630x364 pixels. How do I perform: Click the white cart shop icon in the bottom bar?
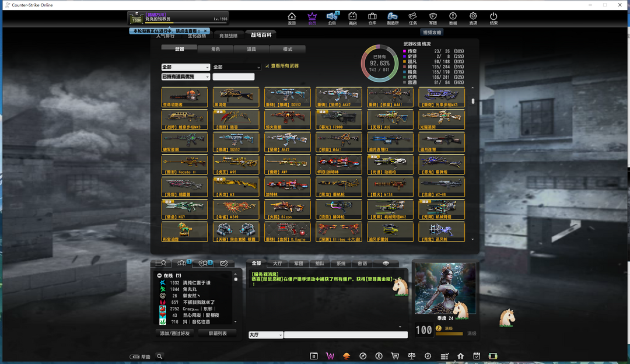click(x=395, y=356)
